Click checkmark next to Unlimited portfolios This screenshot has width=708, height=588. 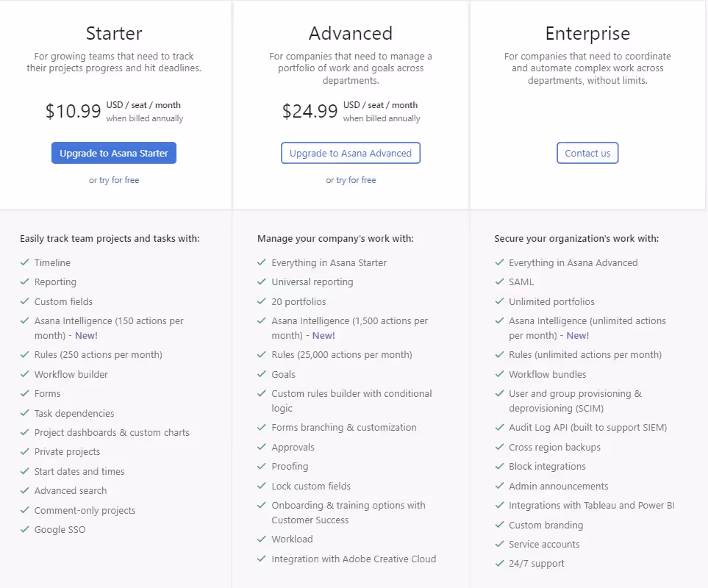click(499, 301)
